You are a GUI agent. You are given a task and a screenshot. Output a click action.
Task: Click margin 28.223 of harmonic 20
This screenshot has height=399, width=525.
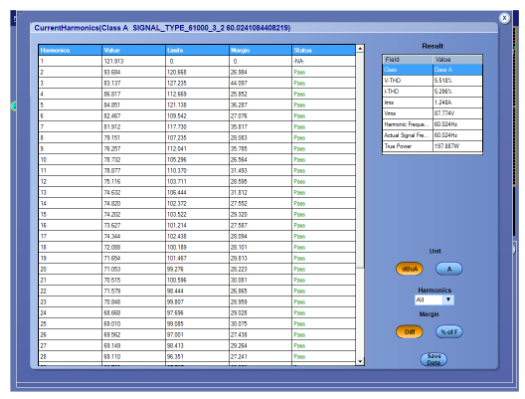[239, 269]
